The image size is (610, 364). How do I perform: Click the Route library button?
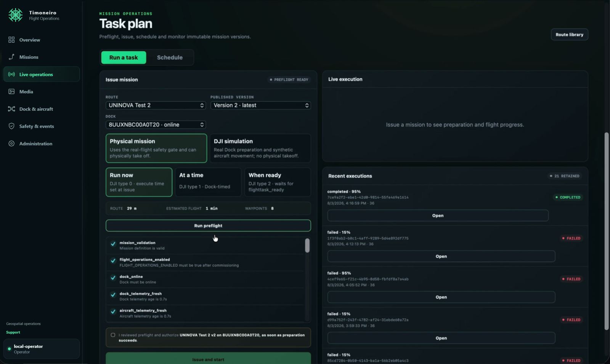569,35
